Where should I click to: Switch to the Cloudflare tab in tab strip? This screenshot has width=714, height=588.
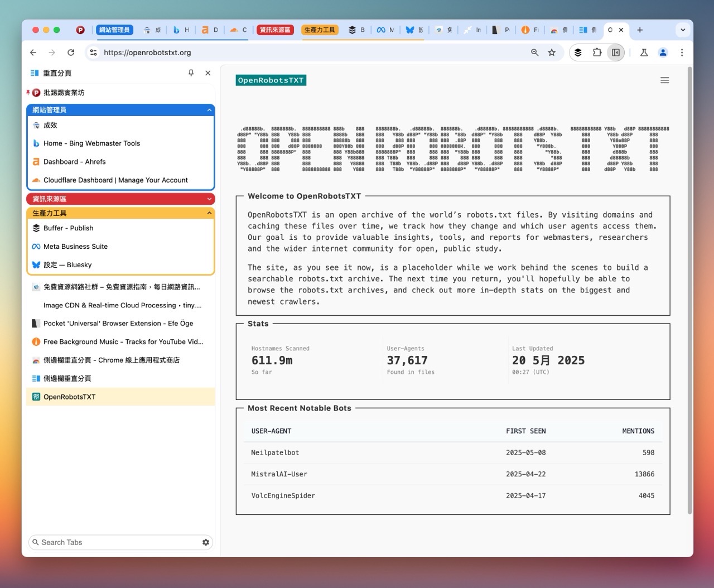tap(238, 30)
